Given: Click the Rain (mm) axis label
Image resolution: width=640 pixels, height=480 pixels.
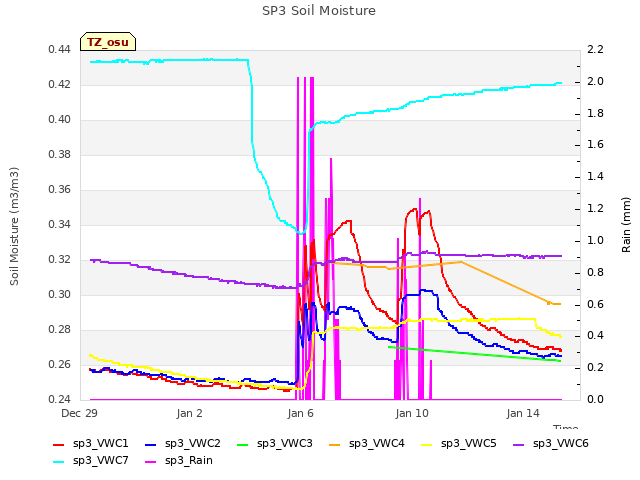Looking at the screenshot, I should (x=626, y=225).
